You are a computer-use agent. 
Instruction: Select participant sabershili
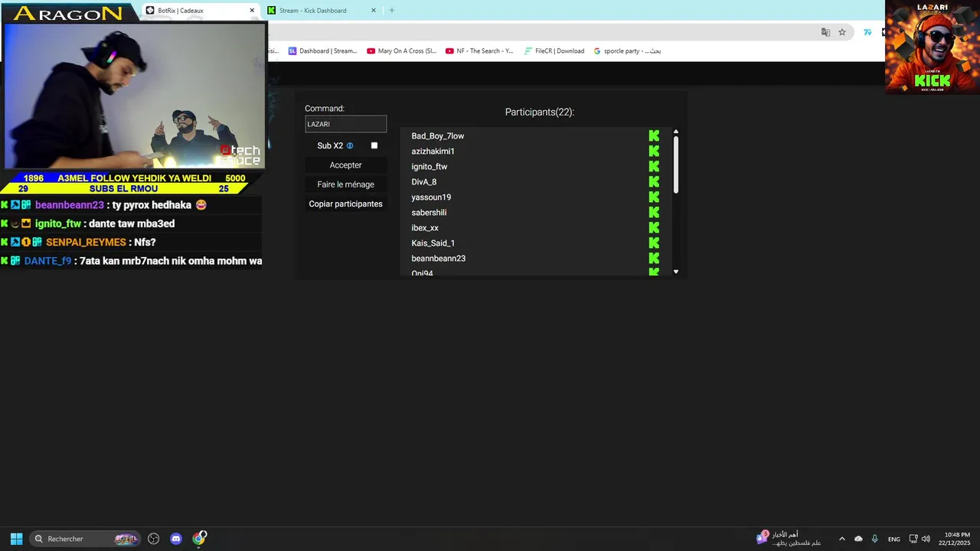point(429,213)
